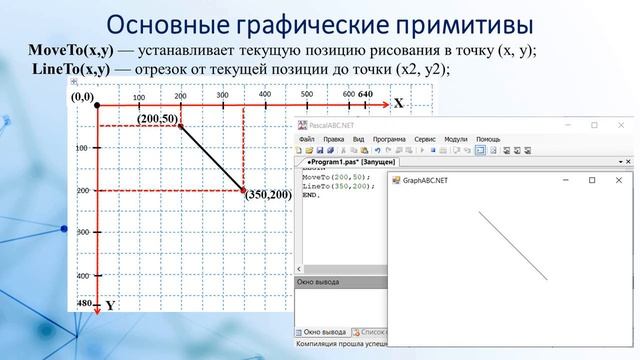
Task: Toggle the highlighted output window toolbar icon
Action: click(480, 151)
